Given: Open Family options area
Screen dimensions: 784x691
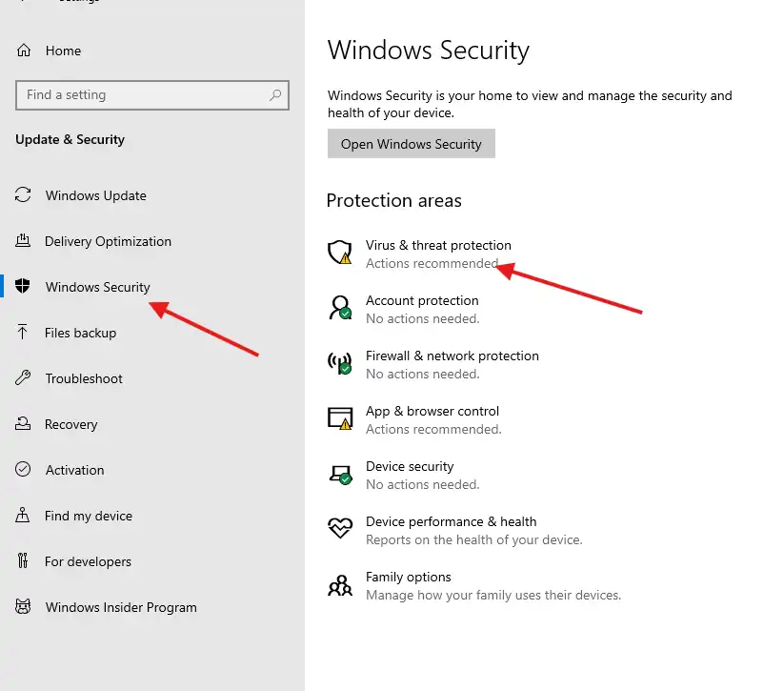Looking at the screenshot, I should click(408, 577).
